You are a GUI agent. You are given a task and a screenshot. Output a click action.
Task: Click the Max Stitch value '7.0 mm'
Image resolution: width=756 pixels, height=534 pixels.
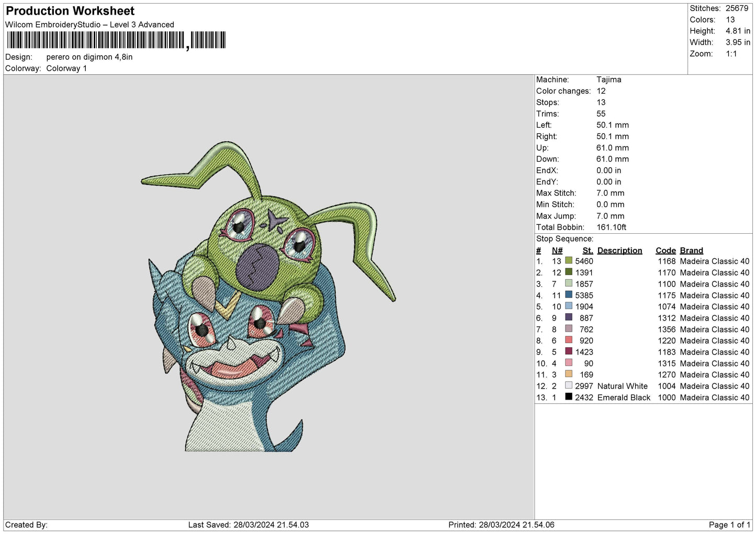tap(611, 193)
